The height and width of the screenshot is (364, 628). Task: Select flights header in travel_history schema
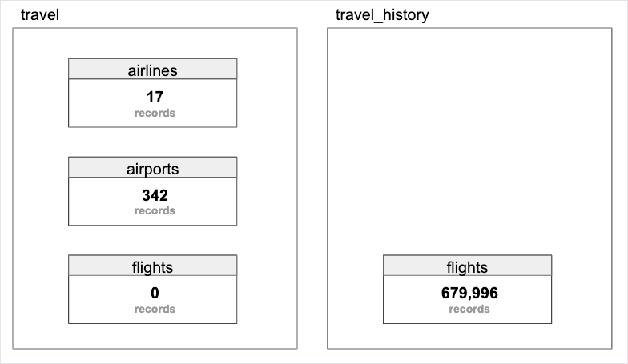(x=467, y=266)
